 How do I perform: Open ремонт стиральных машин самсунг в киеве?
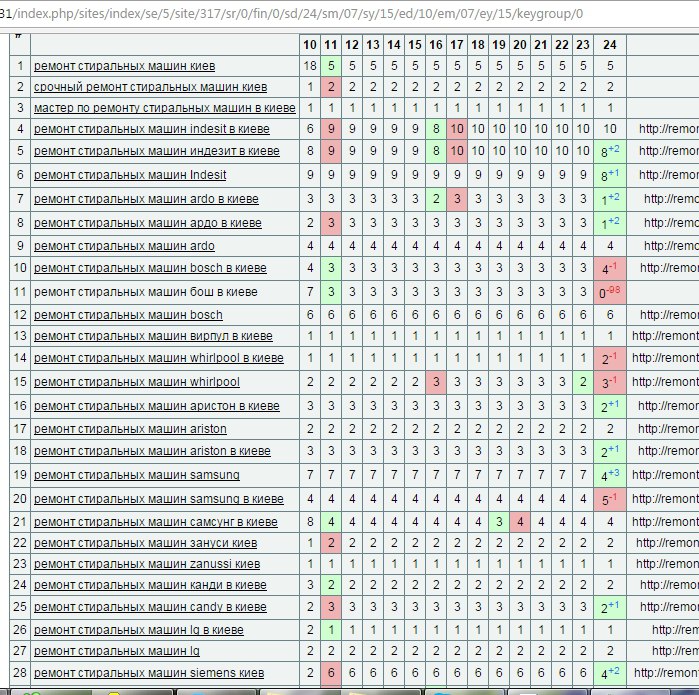click(156, 522)
